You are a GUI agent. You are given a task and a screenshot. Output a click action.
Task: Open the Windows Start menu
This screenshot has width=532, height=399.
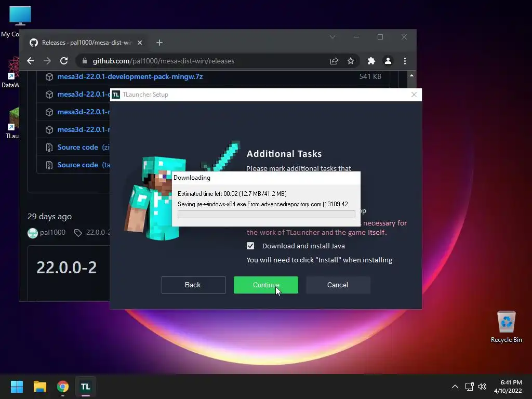17,387
